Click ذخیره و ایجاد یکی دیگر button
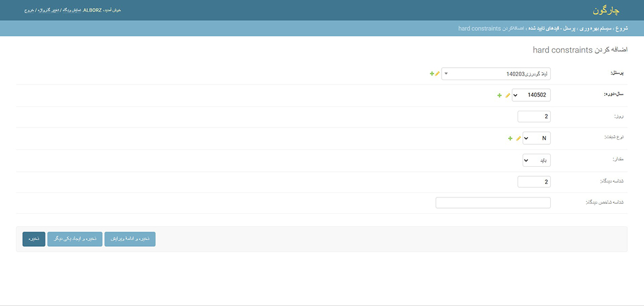 [x=75, y=239]
